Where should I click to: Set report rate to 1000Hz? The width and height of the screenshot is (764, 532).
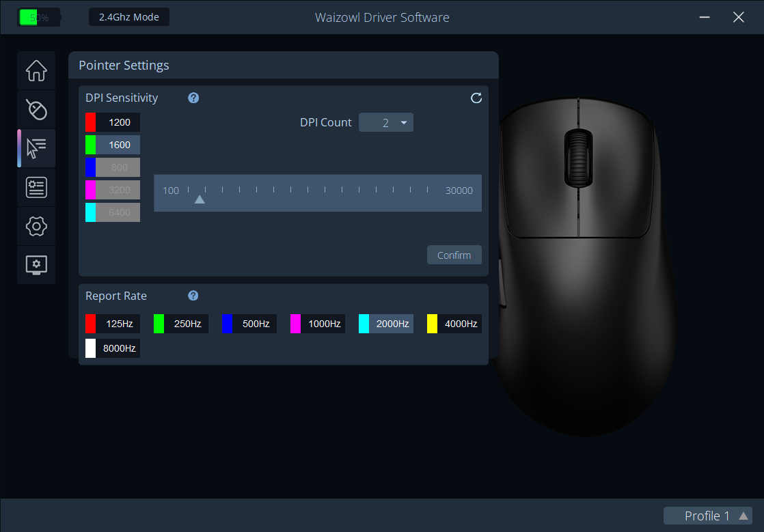tap(318, 324)
